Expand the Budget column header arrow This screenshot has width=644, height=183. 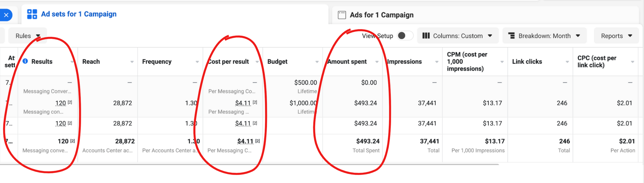[317, 62]
